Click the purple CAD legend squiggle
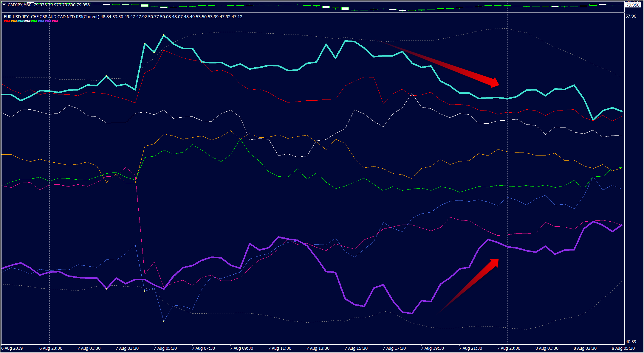The height and width of the screenshot is (353, 644). (x=48, y=21)
